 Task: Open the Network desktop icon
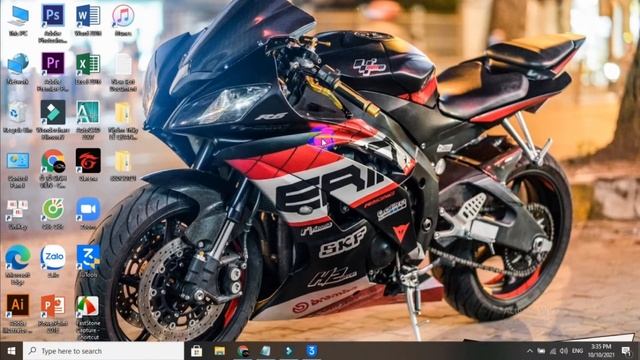(18, 69)
